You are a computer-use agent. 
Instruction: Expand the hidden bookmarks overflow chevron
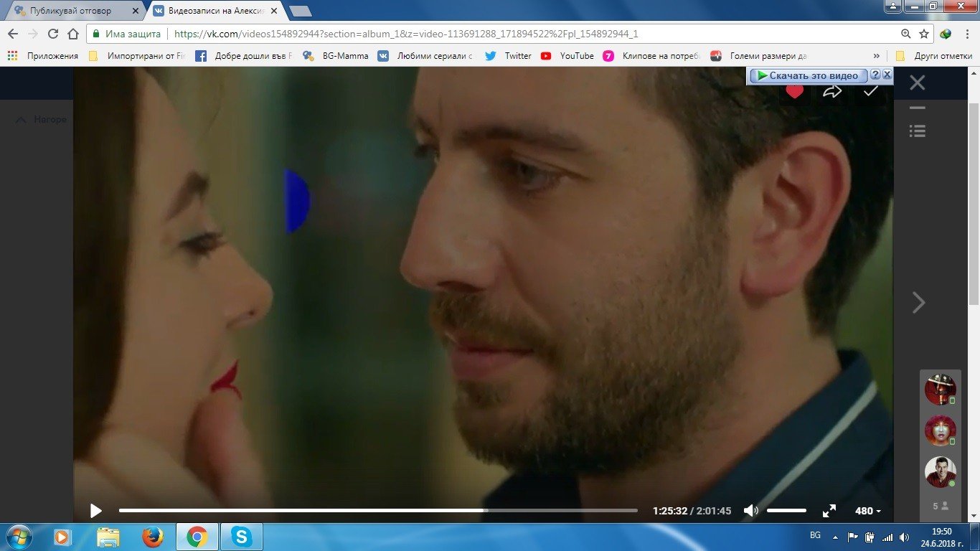point(876,56)
